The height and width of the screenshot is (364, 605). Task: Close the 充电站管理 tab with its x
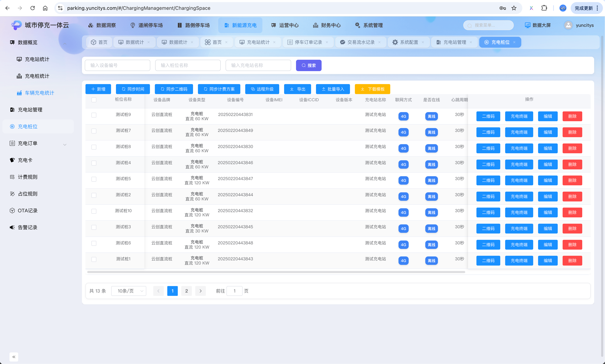click(471, 42)
